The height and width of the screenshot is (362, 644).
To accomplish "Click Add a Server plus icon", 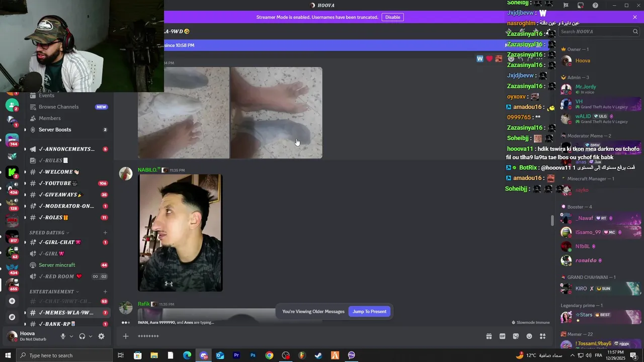I will pyautogui.click(x=12, y=301).
